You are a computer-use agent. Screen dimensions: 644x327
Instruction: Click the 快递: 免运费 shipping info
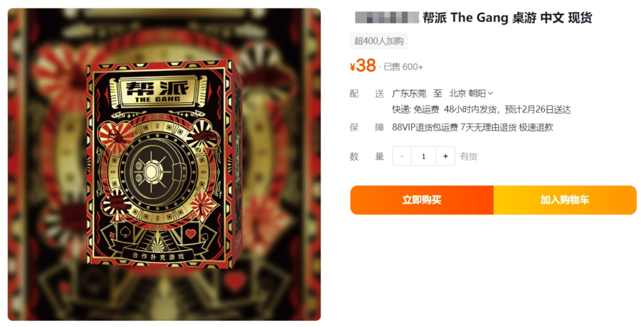point(416,110)
